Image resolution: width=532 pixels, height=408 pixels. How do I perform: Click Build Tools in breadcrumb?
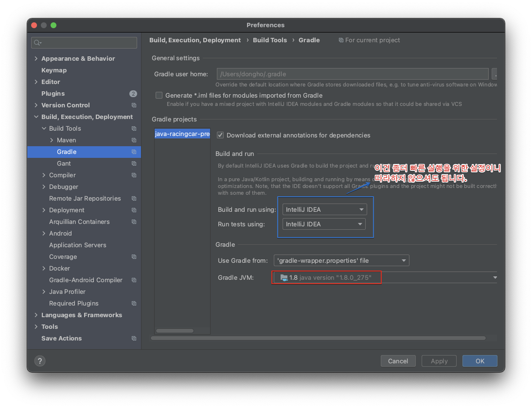[x=270, y=40]
